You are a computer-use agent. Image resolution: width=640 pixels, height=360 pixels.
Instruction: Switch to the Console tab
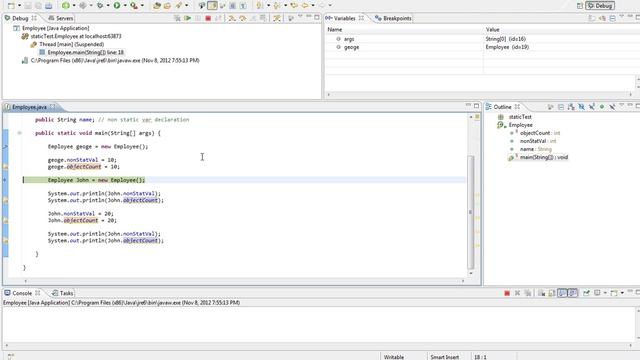pos(22,293)
